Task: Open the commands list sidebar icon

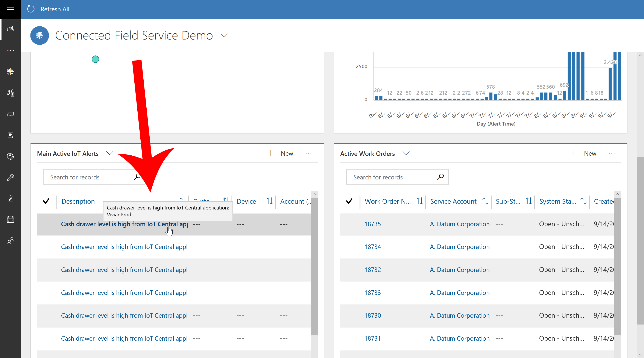Action: 11,135
